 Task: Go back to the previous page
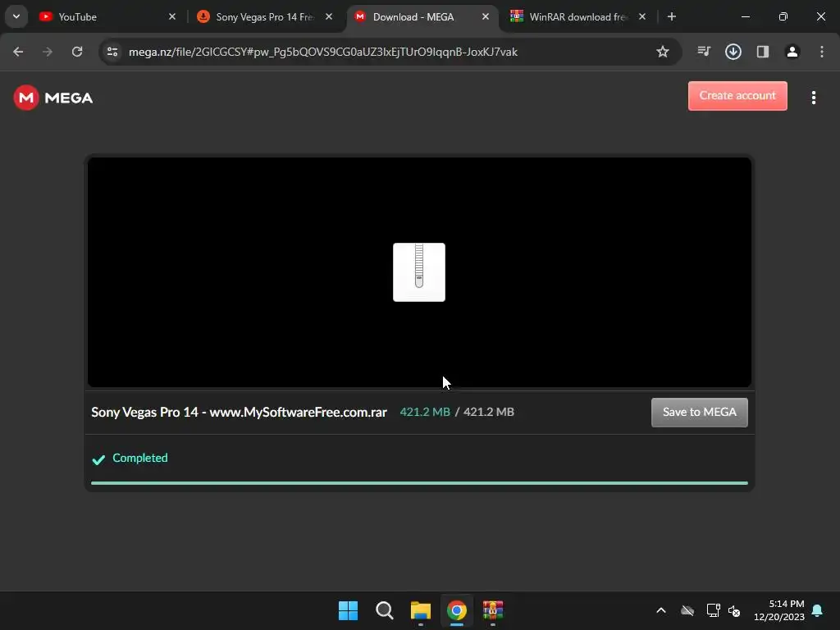point(18,52)
